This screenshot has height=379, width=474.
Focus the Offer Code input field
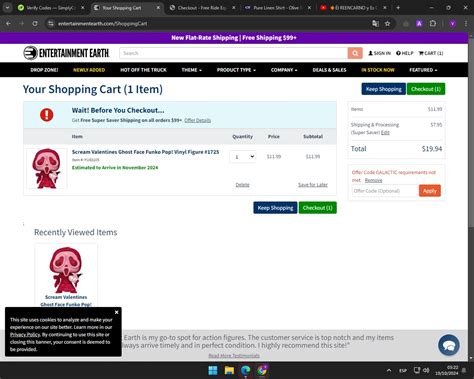385,191
